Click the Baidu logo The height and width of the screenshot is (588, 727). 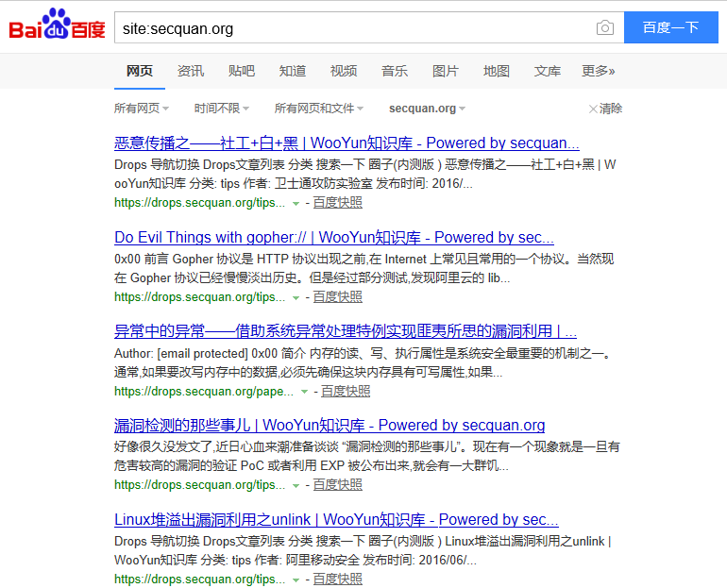[x=57, y=26]
